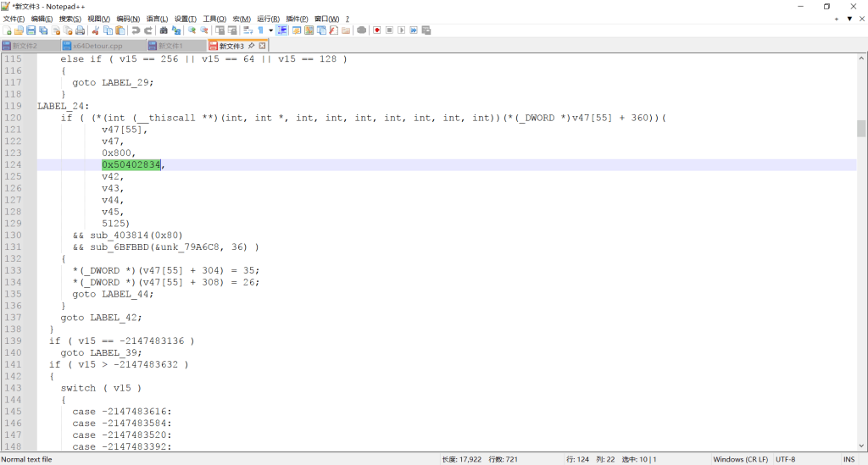Save all open files
The image size is (868, 465).
click(x=43, y=30)
